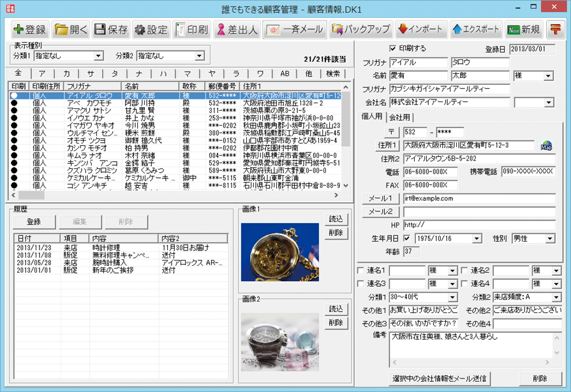Click the Map globe icon beside address
This screenshot has width=571, height=392.
pos(547,145)
